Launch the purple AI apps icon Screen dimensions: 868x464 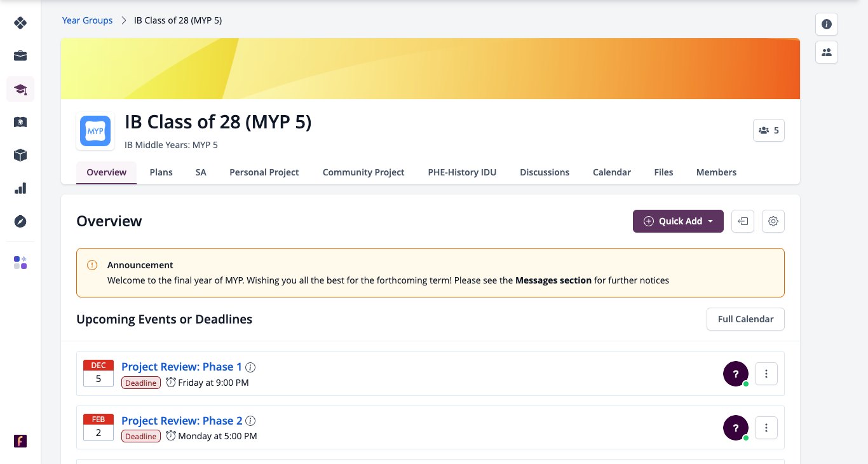(x=20, y=263)
